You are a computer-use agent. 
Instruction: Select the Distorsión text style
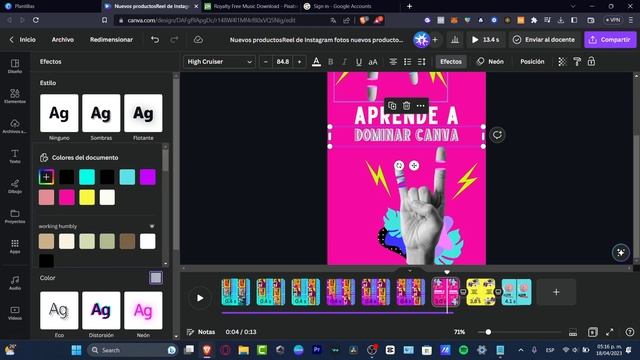(101, 310)
